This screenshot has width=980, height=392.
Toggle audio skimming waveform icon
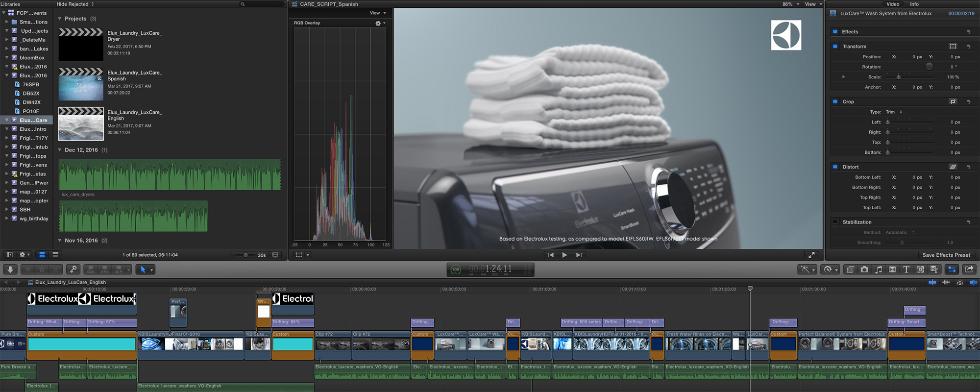[x=946, y=282]
